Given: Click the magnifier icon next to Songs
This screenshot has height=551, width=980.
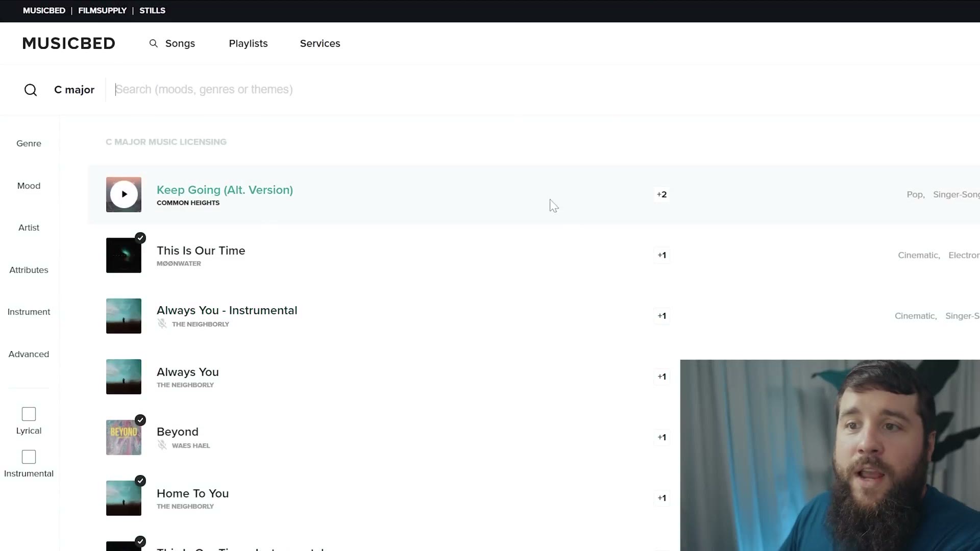Looking at the screenshot, I should click(x=153, y=44).
